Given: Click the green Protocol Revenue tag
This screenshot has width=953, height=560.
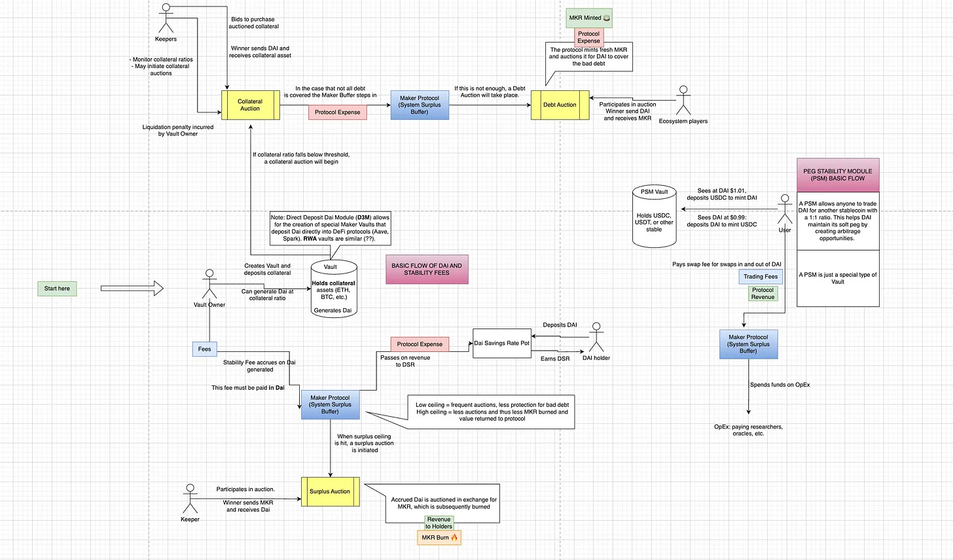Looking at the screenshot, I should click(x=763, y=294).
